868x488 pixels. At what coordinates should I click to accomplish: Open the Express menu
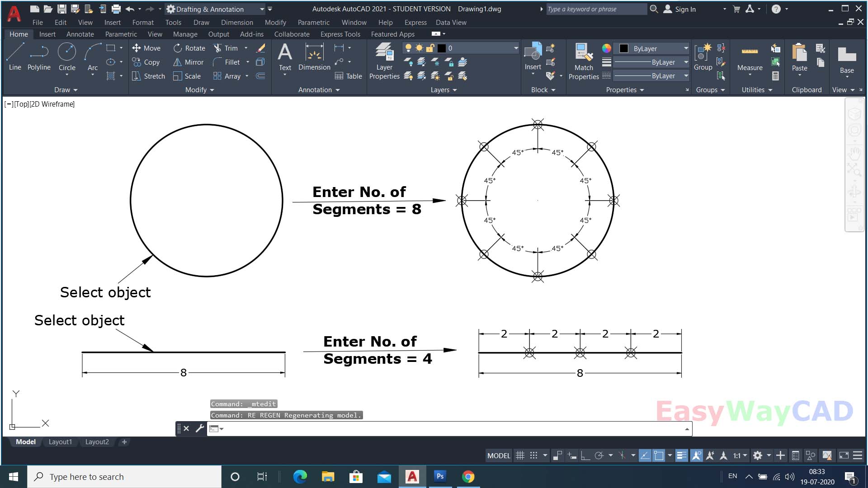pos(415,22)
